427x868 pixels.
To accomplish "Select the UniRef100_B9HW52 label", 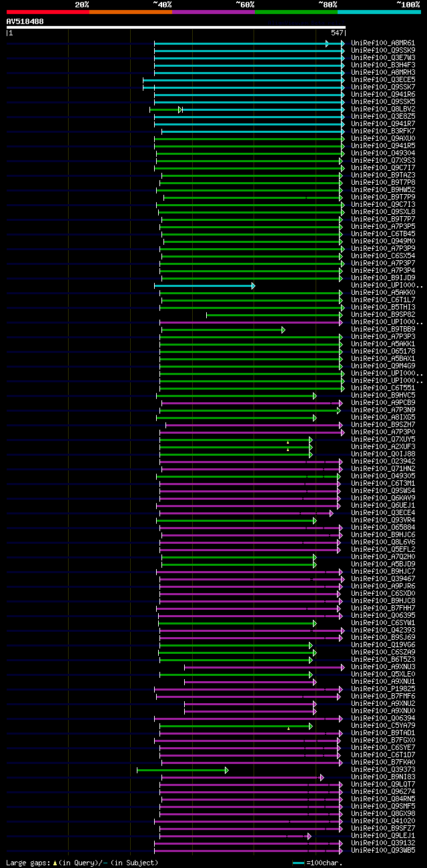I will (384, 190).
